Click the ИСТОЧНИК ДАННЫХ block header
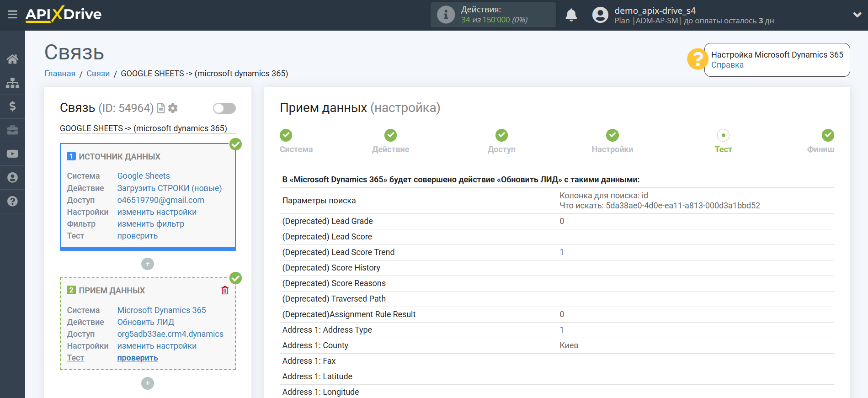Image resolution: width=868 pixels, height=398 pixels. pos(119,157)
